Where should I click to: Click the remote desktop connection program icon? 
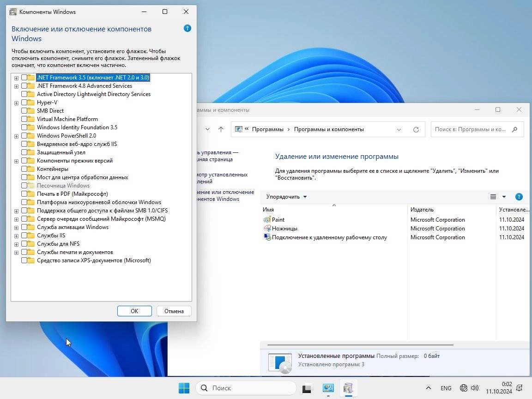tap(267, 237)
